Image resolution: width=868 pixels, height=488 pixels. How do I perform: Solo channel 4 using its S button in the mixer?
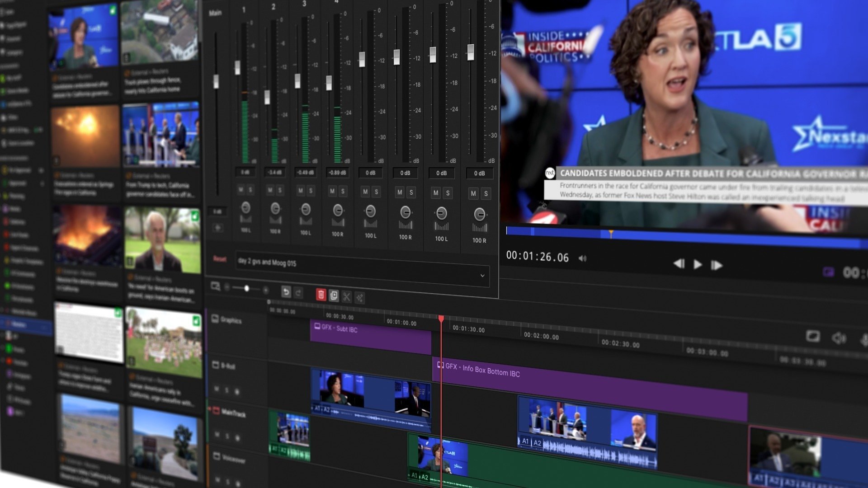click(343, 191)
